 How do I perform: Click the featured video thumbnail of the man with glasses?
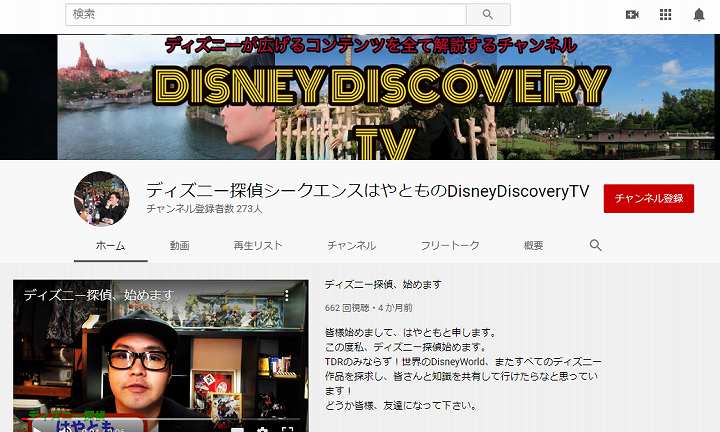pos(161,356)
